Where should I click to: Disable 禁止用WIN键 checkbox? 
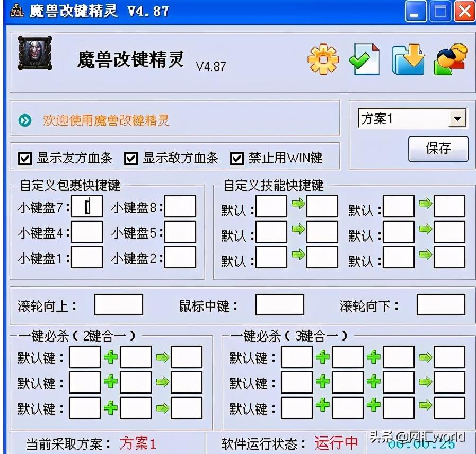(x=237, y=159)
